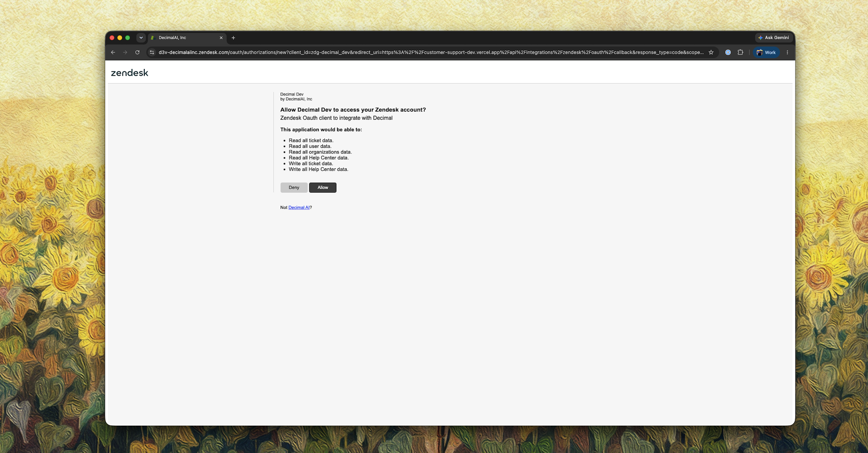Open the 1Password extension icon

(728, 52)
